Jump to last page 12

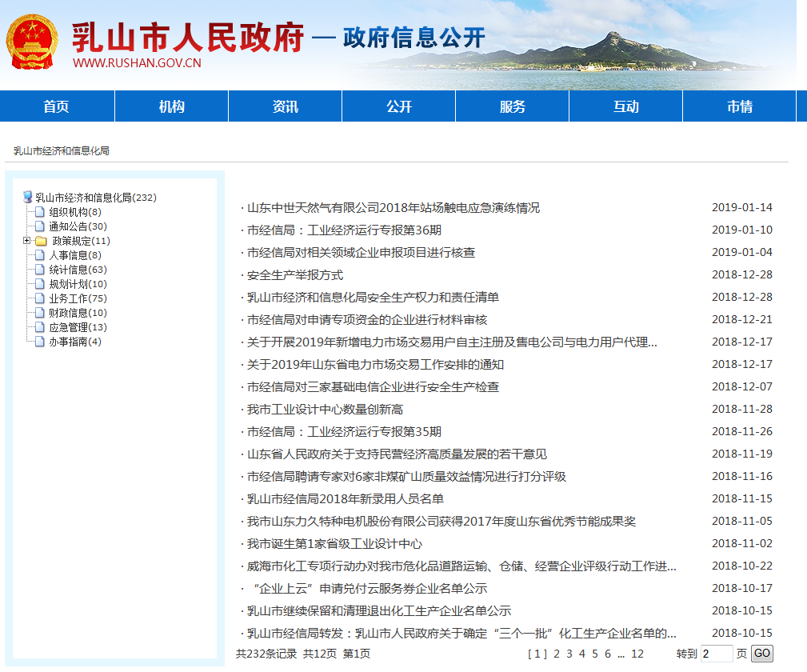tap(637, 654)
